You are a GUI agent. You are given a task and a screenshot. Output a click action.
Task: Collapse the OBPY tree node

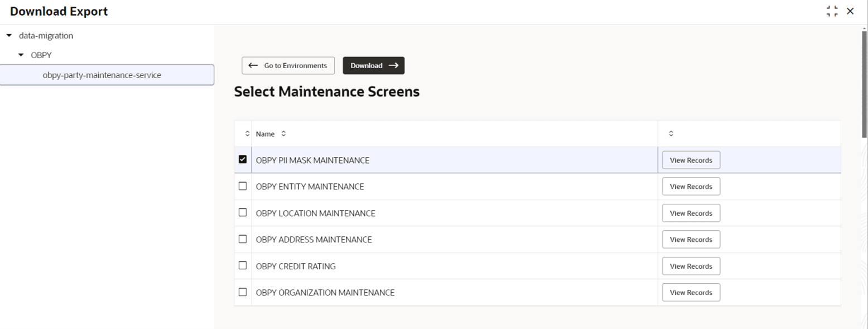pyautogui.click(x=21, y=55)
